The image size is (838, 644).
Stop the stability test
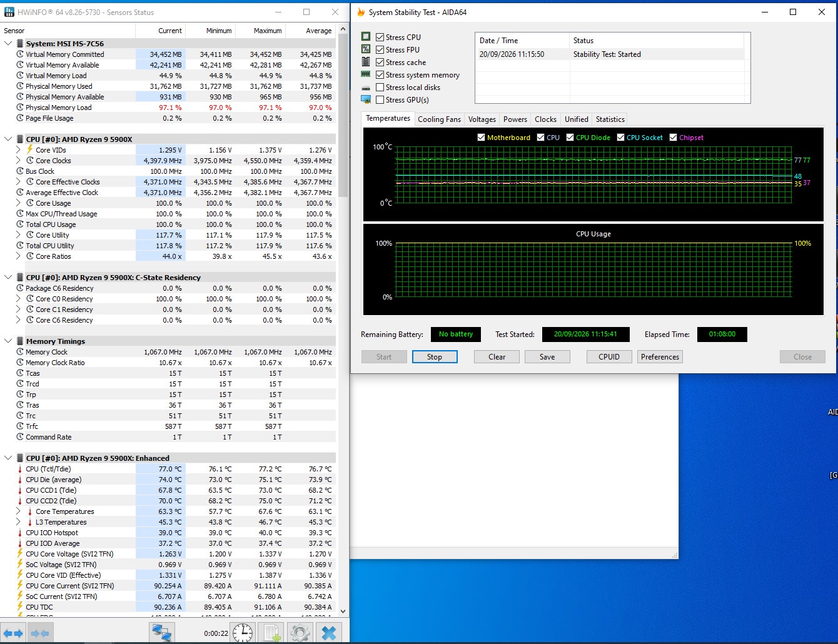[435, 357]
